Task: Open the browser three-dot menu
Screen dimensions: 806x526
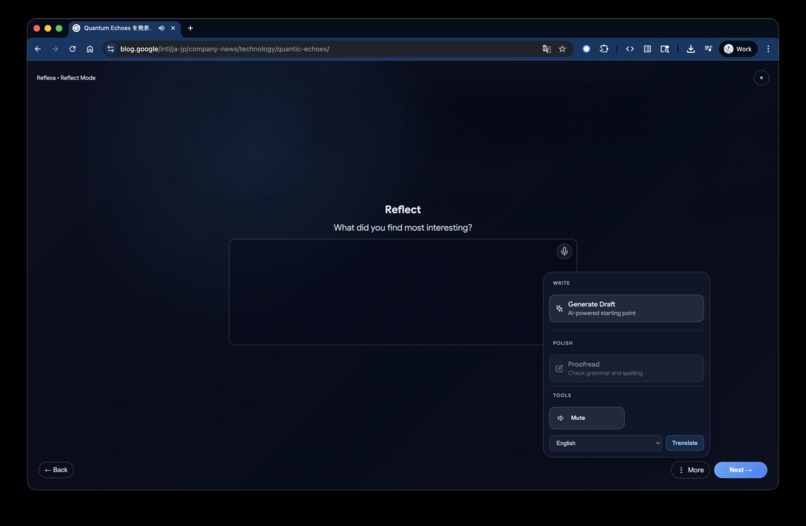Action: click(768, 49)
